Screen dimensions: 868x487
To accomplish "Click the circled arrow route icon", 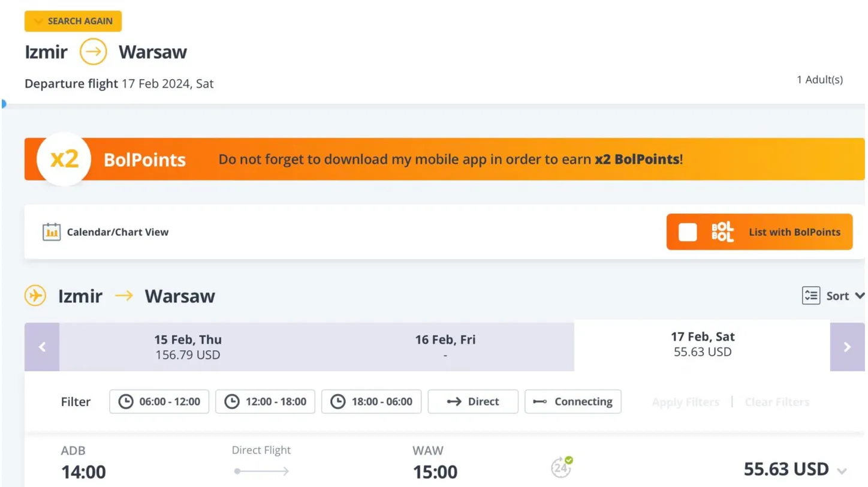I will [93, 52].
